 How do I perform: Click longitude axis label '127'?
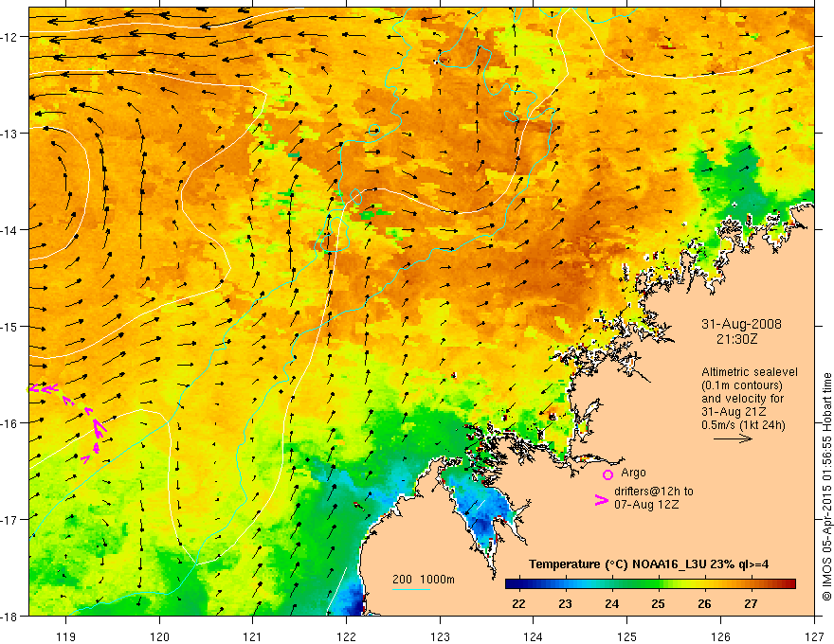pos(814,636)
